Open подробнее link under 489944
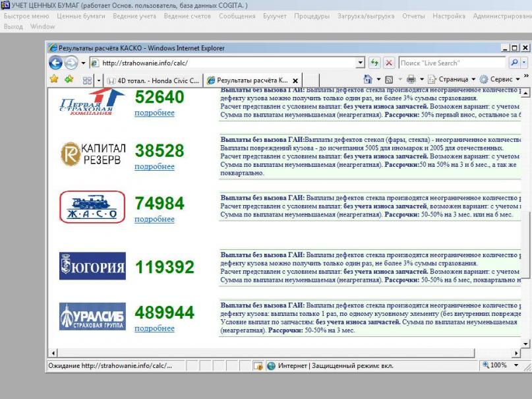The width and height of the screenshot is (532, 399). (154, 328)
